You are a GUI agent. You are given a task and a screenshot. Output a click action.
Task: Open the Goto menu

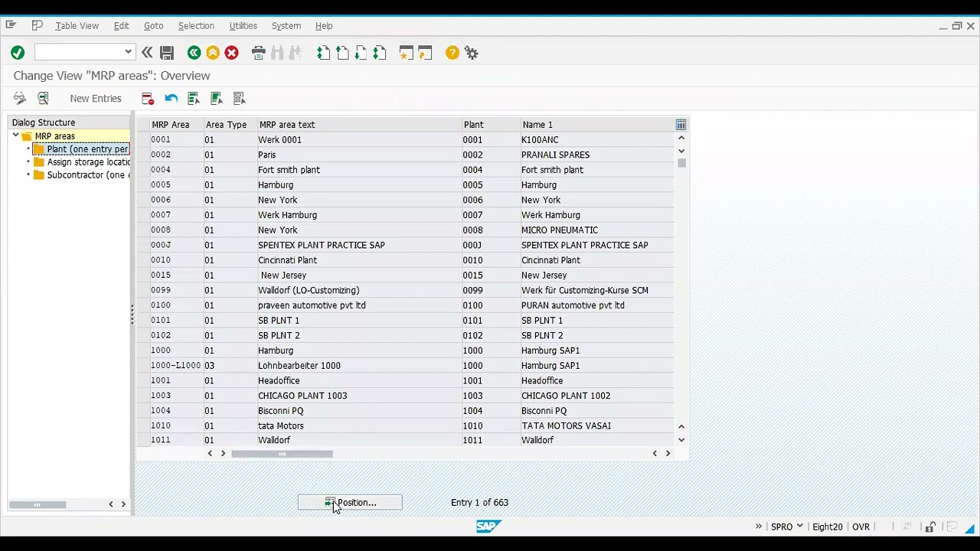[153, 25]
